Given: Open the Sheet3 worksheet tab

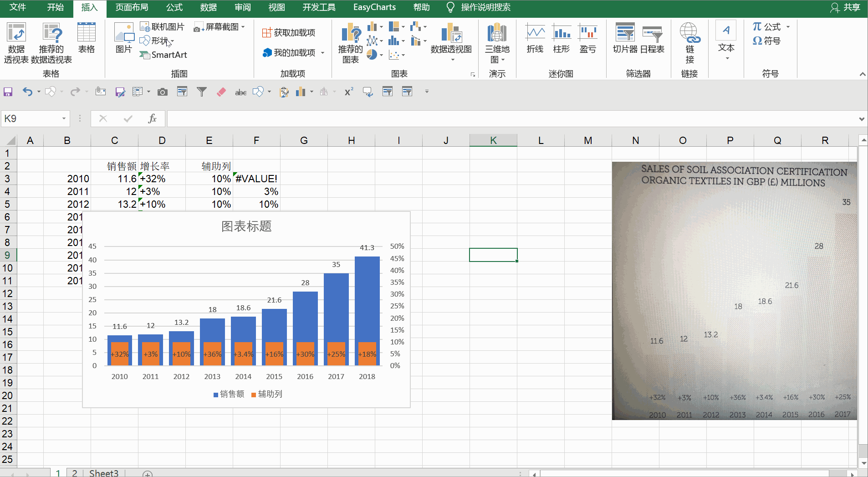Looking at the screenshot, I should coord(103,473).
